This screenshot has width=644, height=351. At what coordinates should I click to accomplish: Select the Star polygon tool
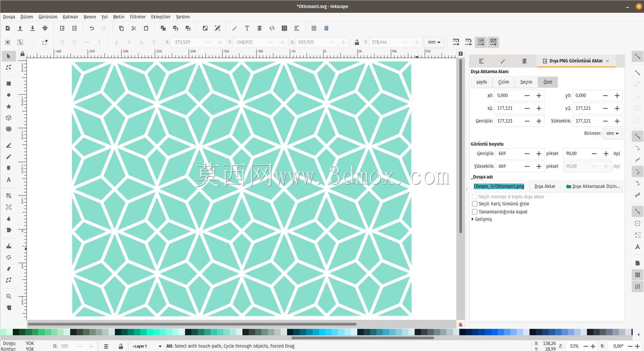click(x=9, y=106)
